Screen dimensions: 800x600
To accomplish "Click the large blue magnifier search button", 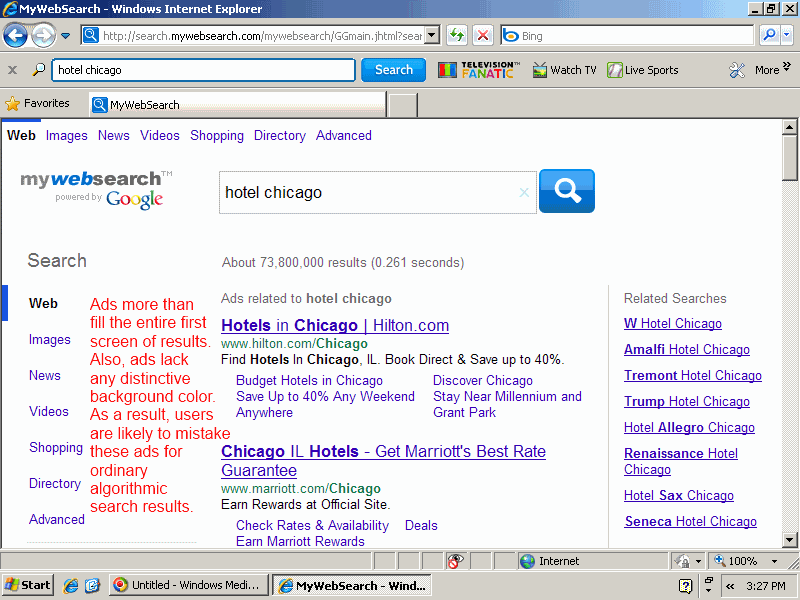I will pos(567,191).
